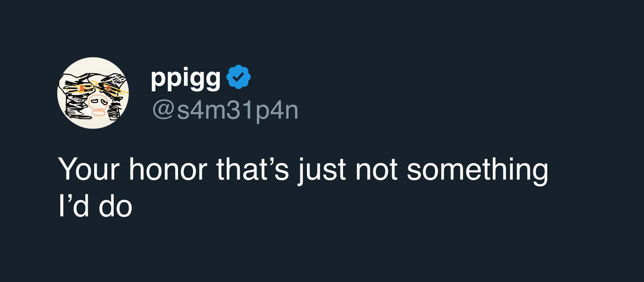The width and height of the screenshot is (644, 282).
Task: Click the blue verified badge next to ppigg
Action: click(x=238, y=77)
